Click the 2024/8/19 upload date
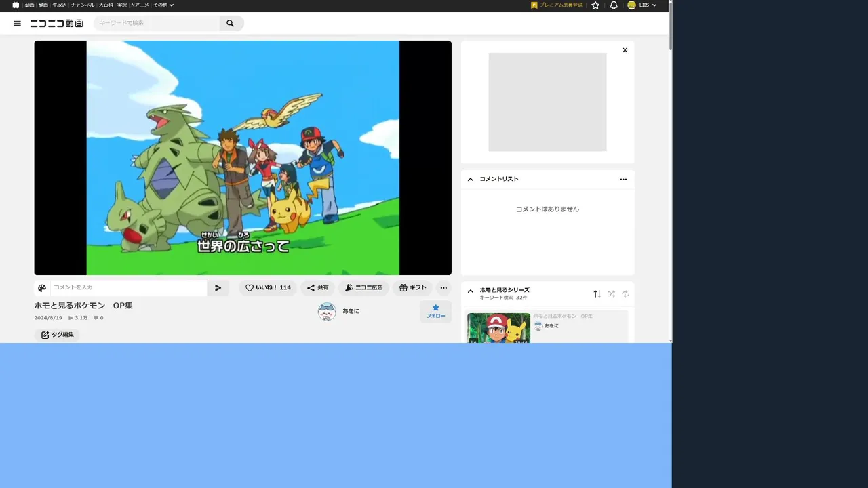This screenshot has height=488, width=868. 48,318
